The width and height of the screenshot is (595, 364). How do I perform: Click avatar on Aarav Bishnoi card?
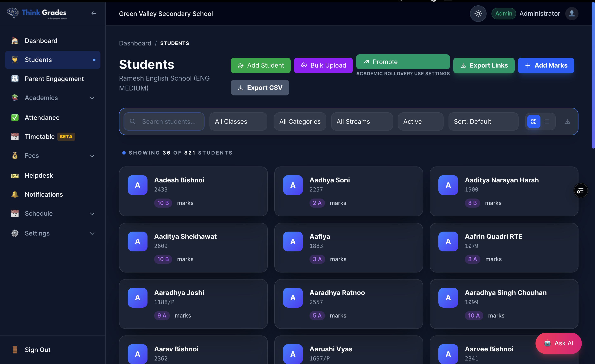(x=137, y=354)
